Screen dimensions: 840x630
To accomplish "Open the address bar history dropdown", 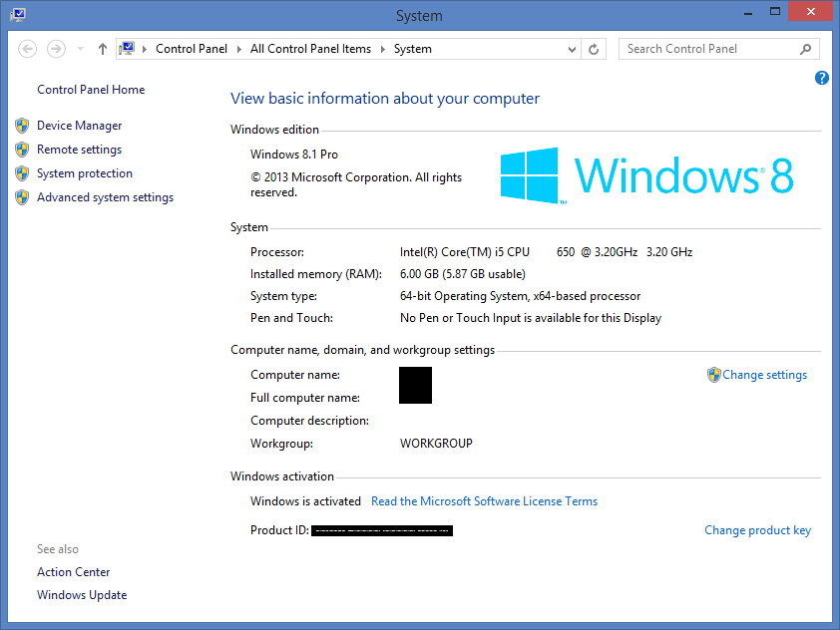I will (573, 49).
